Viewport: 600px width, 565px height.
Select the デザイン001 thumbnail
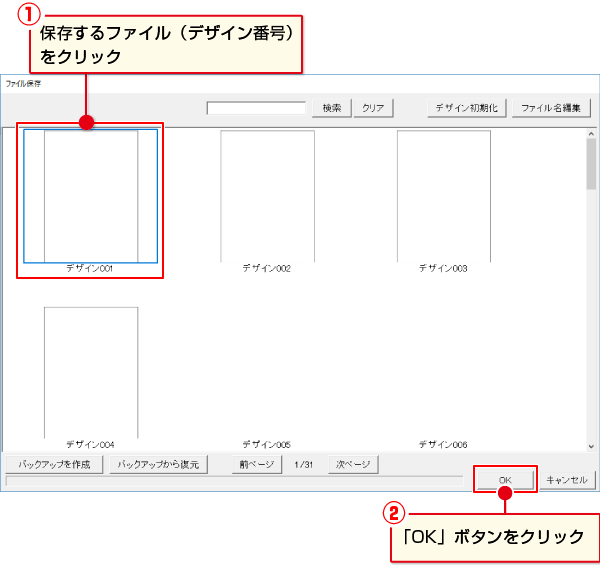[x=91, y=196]
